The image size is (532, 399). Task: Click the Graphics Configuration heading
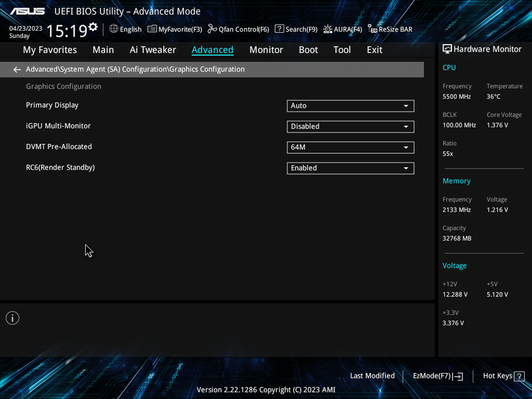[x=63, y=87]
